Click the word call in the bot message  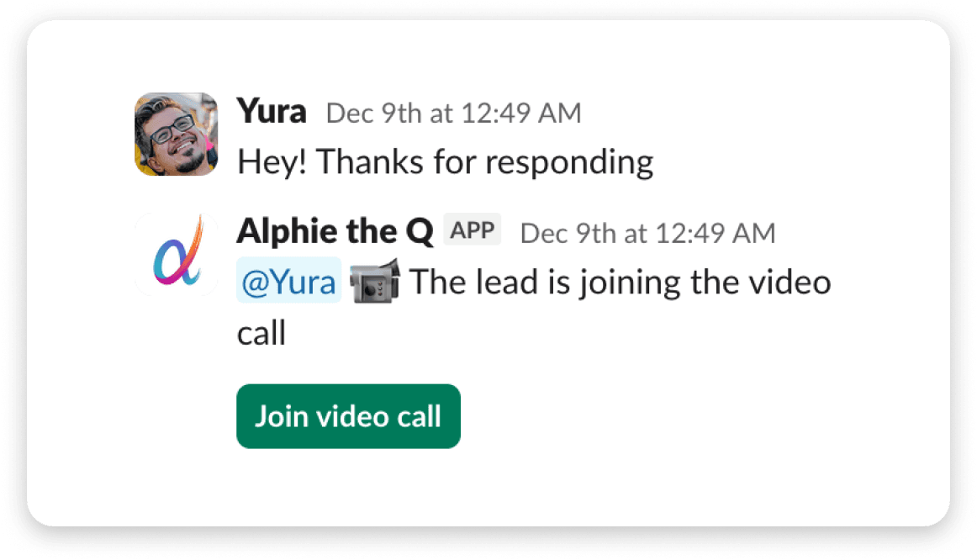261,333
